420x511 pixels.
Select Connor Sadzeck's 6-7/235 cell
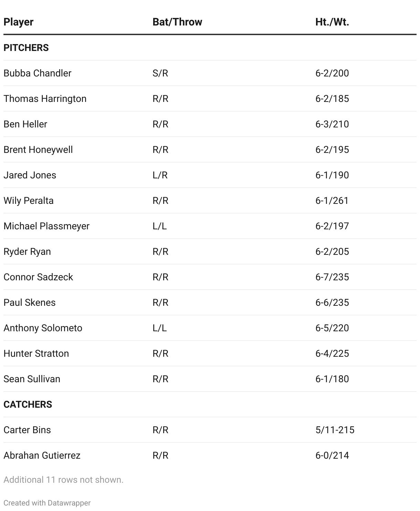pyautogui.click(x=332, y=277)
